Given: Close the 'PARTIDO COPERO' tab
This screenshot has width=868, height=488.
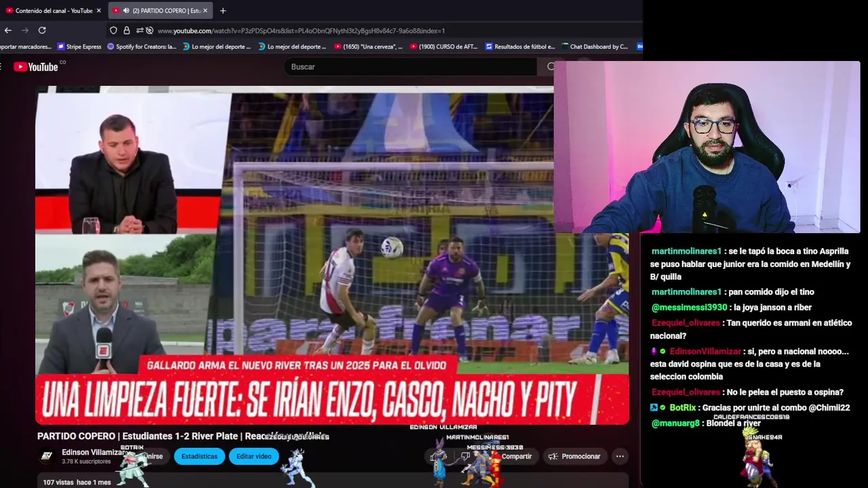Looking at the screenshot, I should [204, 11].
